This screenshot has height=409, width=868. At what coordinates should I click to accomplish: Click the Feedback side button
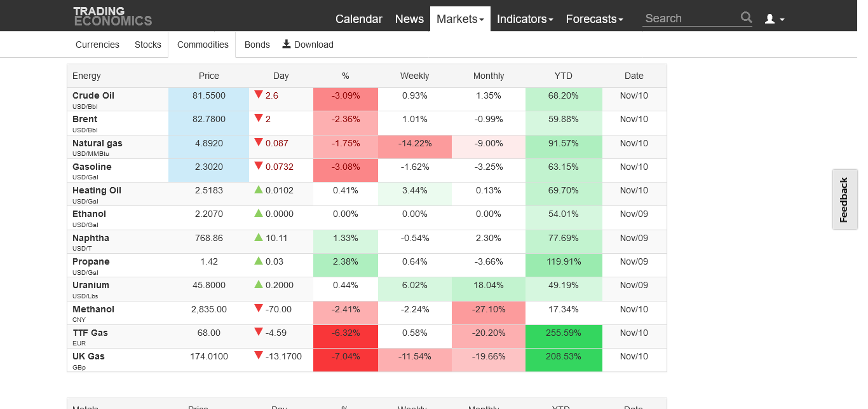point(844,199)
